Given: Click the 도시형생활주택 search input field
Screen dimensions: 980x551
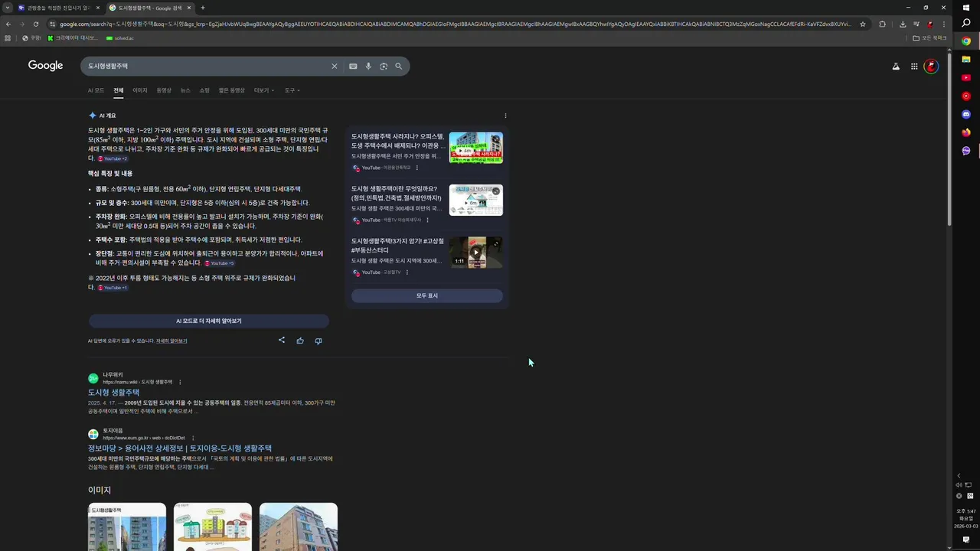Looking at the screenshot, I should click(x=207, y=67).
